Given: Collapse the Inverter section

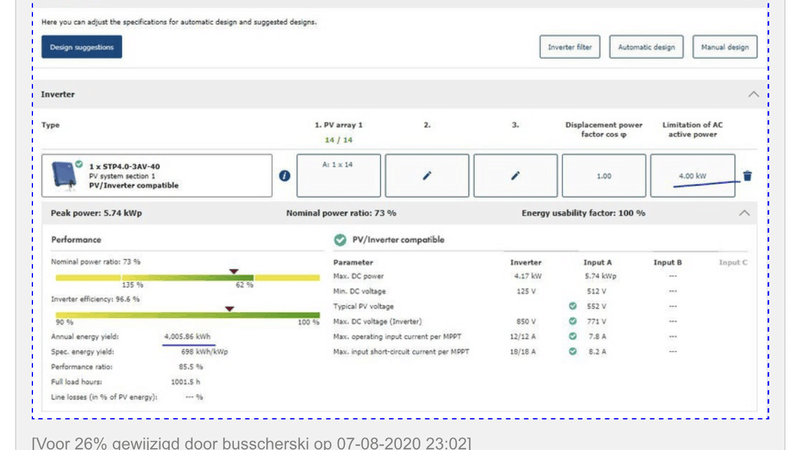Looking at the screenshot, I should point(752,94).
